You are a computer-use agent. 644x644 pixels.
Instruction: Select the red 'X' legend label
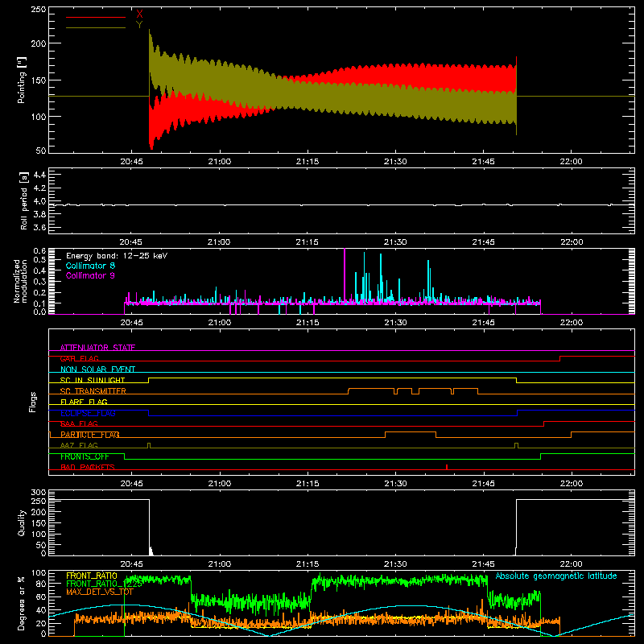(x=139, y=14)
